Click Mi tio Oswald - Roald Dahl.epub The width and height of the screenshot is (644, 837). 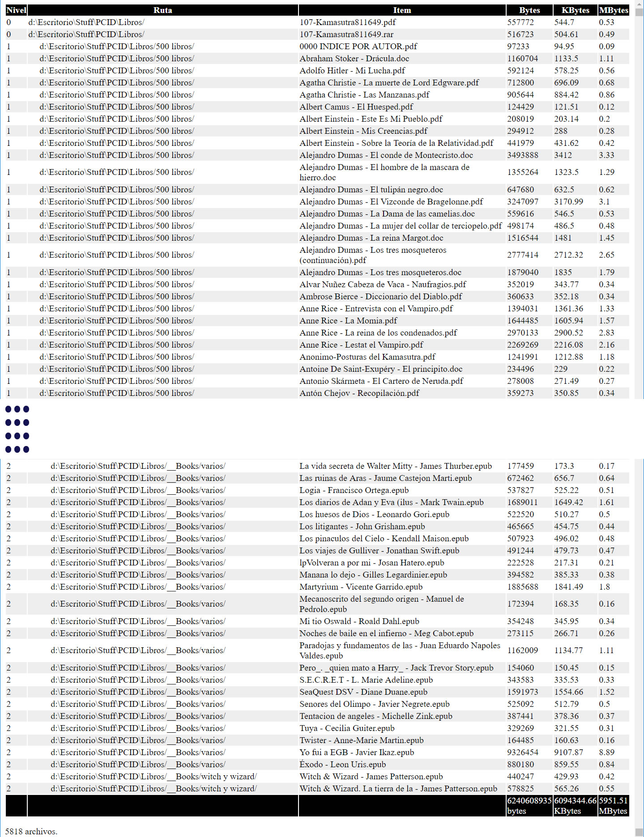click(359, 621)
